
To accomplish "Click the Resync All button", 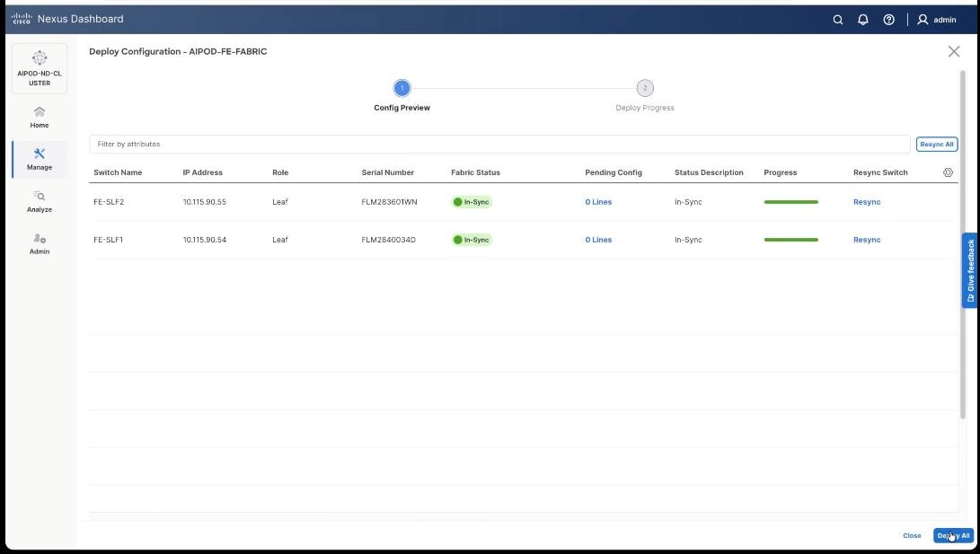I will pyautogui.click(x=936, y=144).
